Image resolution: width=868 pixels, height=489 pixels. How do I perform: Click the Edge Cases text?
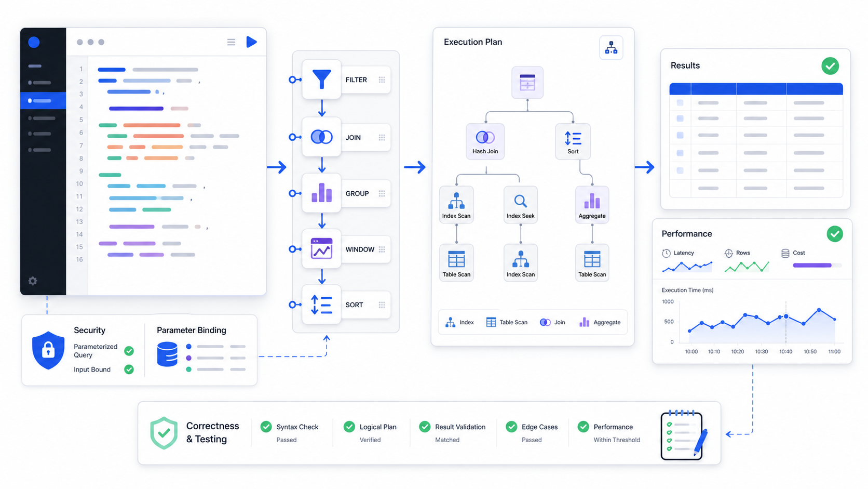tap(539, 427)
